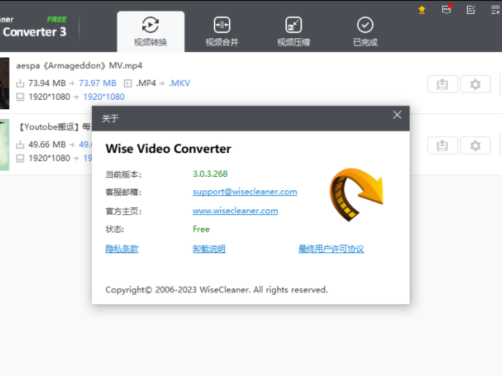Image resolution: width=502 pixels, height=376 pixels.
Task: Switch to the 视频转换 tab
Action: (150, 31)
